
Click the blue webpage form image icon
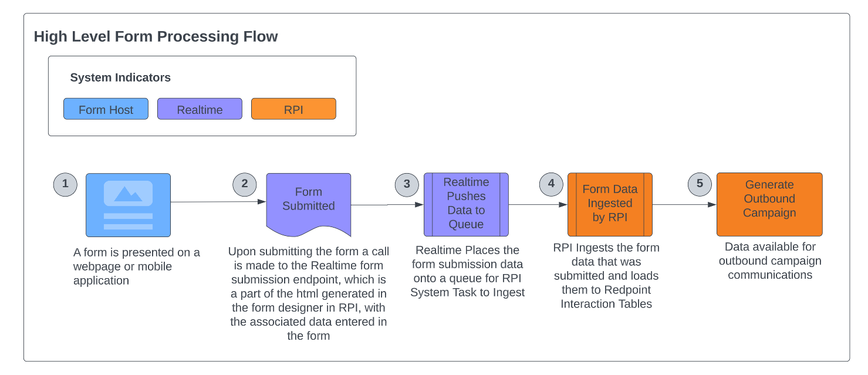[x=128, y=205]
